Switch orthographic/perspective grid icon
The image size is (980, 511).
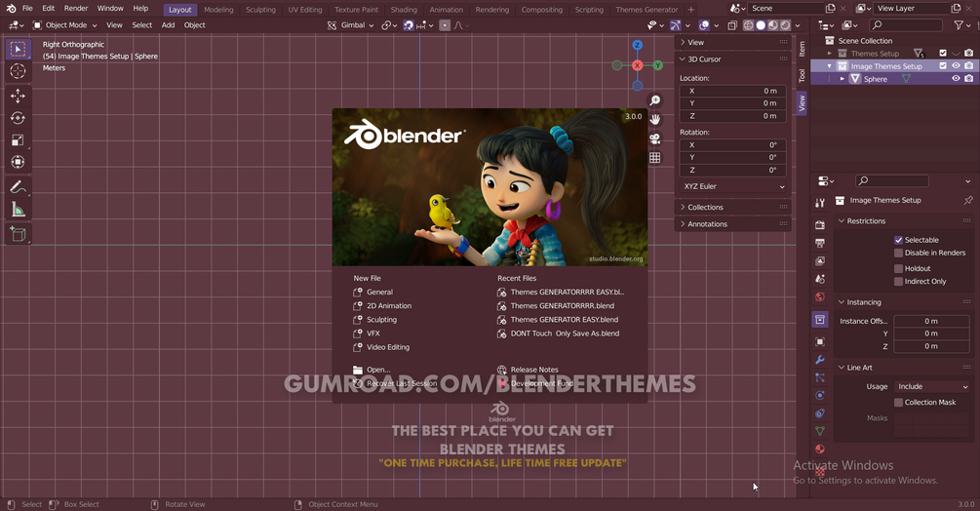point(654,157)
